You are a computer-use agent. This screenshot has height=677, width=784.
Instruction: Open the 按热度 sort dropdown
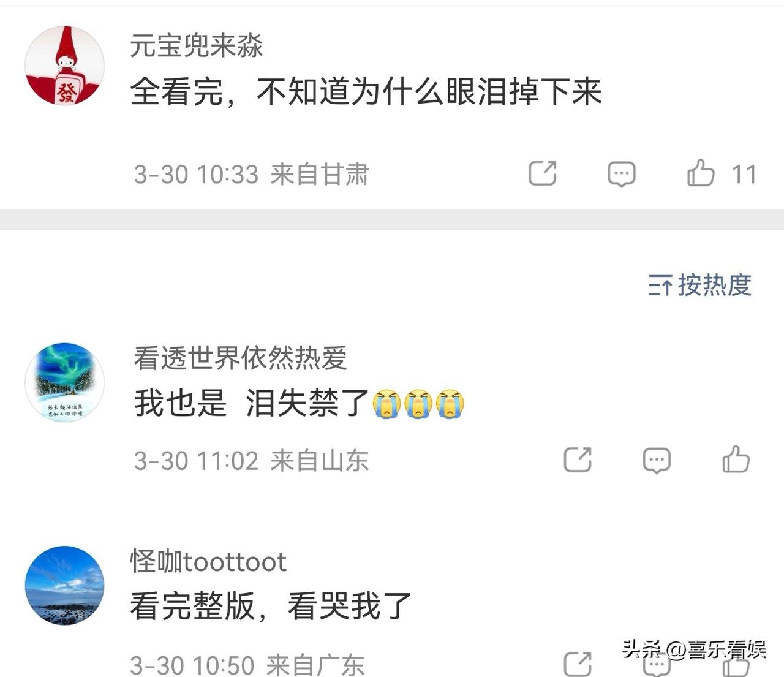[699, 285]
